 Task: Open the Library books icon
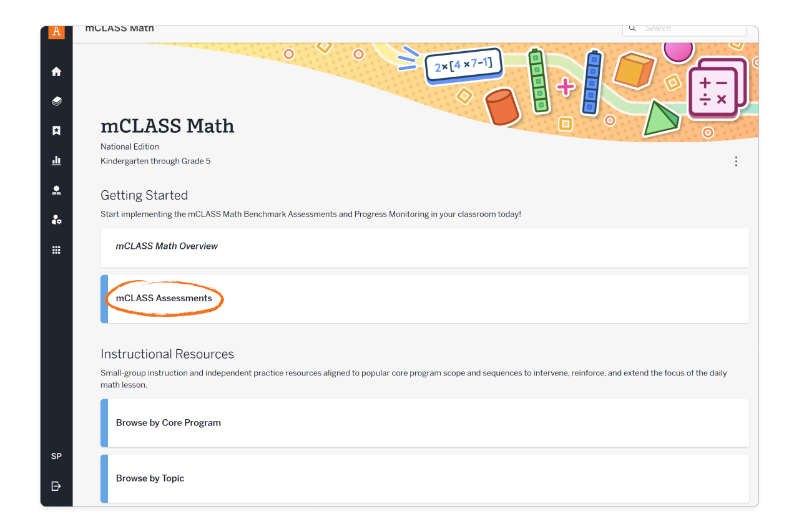pos(56,101)
